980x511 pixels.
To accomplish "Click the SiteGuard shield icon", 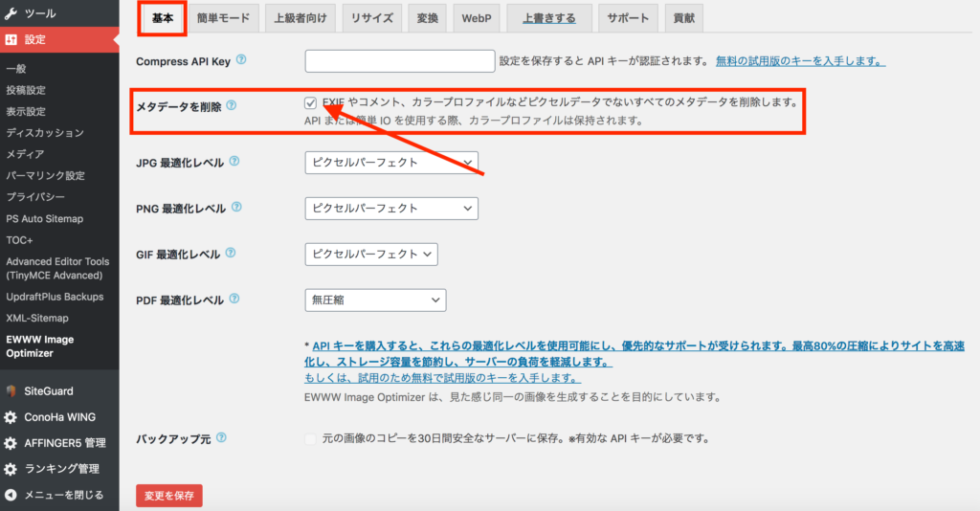I will click(11, 391).
